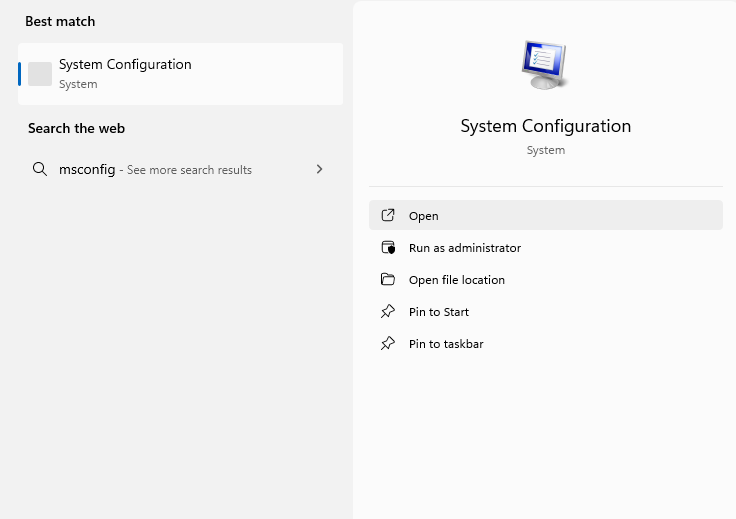
Task: Choose the Open text label in the actions list
Action: click(x=424, y=216)
